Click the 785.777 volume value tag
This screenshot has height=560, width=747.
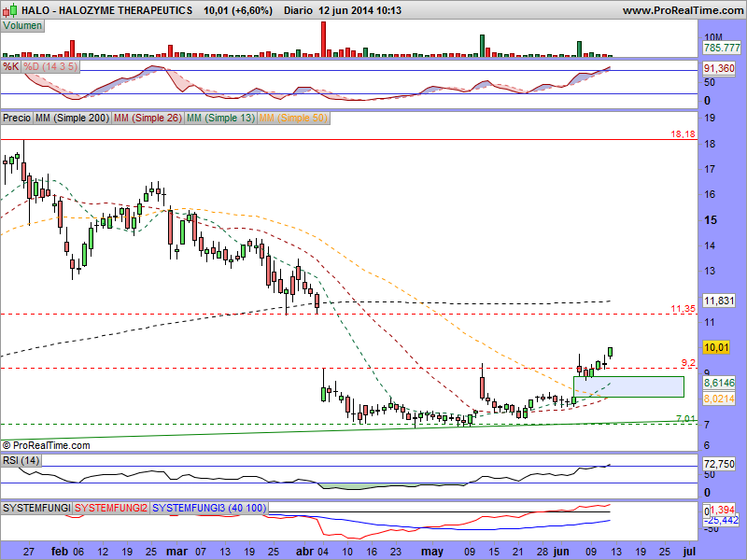(722, 49)
